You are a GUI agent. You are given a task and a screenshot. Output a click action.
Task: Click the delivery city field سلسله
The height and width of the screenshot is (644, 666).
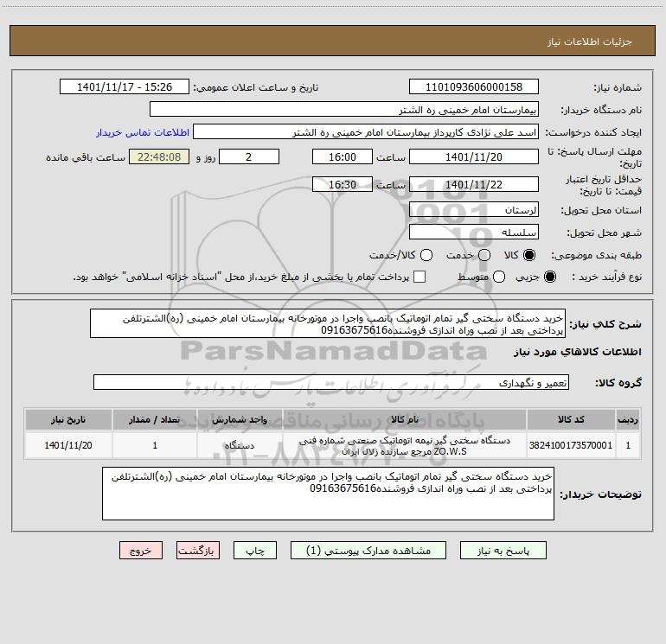pyautogui.click(x=474, y=232)
